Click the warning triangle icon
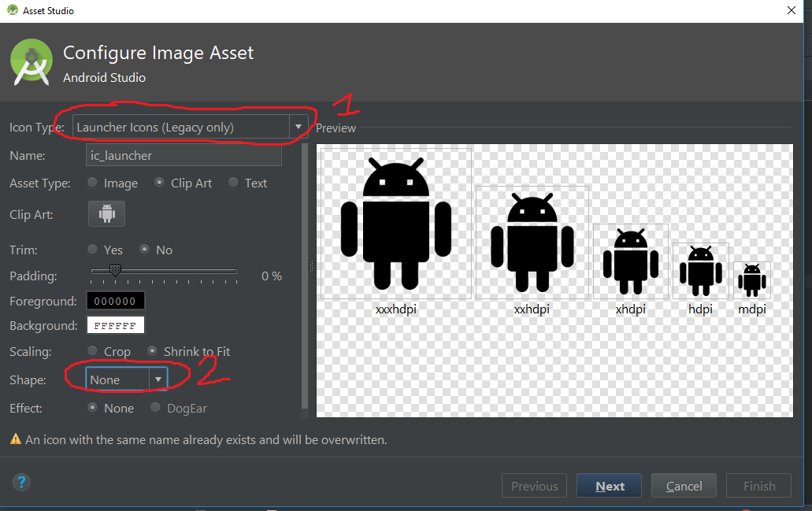Screen dimensions: 812x511 coord(13,440)
